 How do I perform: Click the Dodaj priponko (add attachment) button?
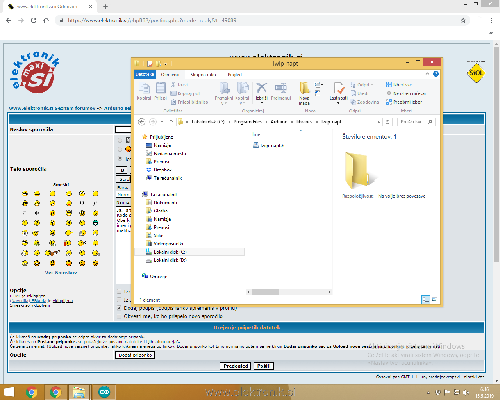135,355
